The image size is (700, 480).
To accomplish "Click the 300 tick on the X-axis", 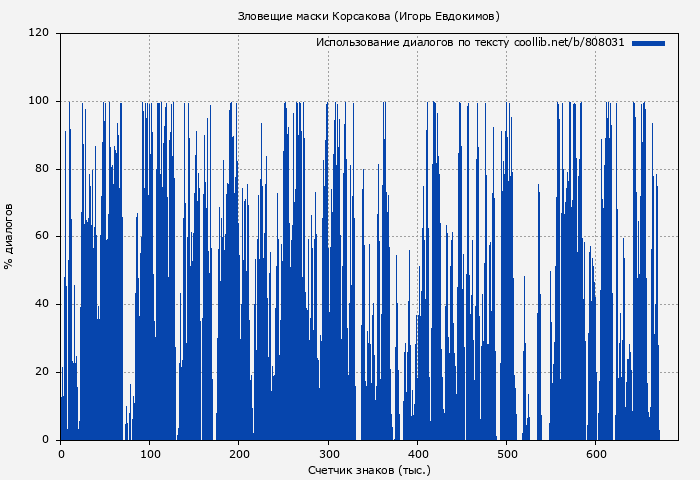I will point(328,453).
